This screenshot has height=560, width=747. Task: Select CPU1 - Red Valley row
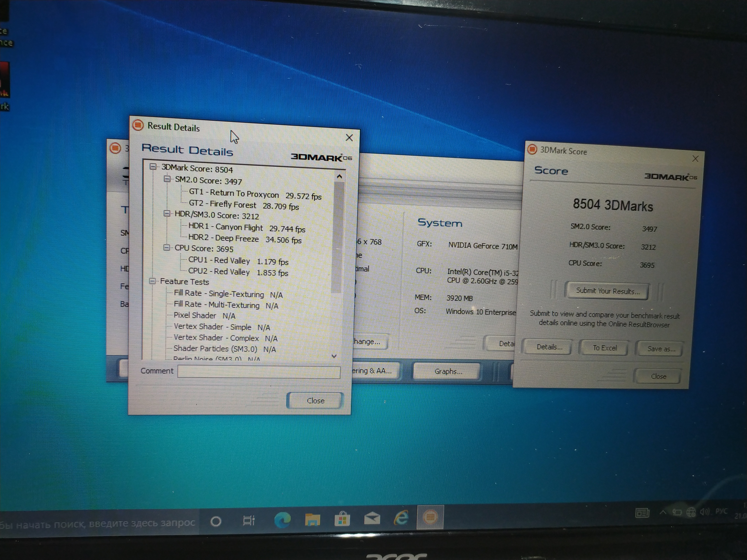click(x=238, y=261)
